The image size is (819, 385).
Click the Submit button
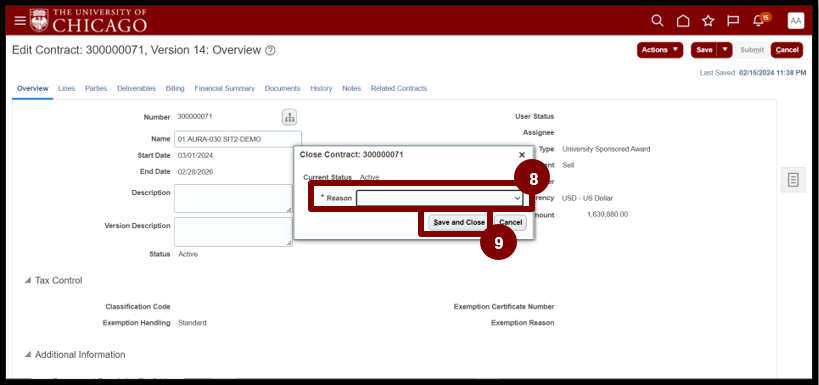pyautogui.click(x=752, y=50)
